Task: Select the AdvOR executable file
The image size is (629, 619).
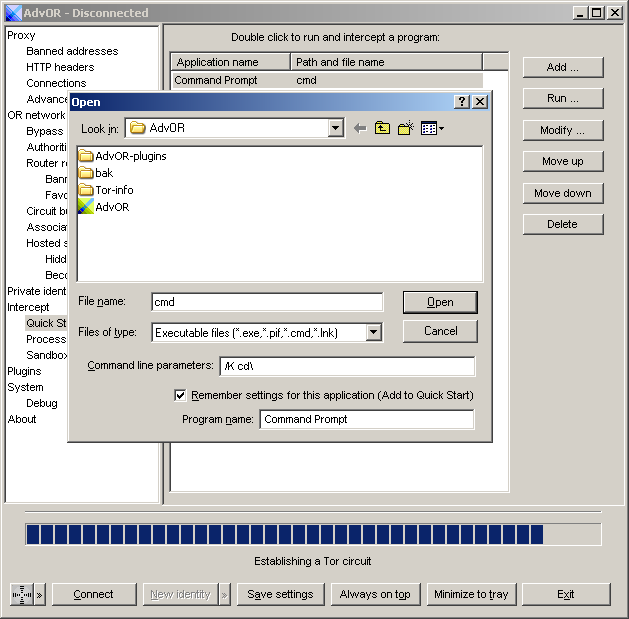Action: pyautogui.click(x=103, y=207)
